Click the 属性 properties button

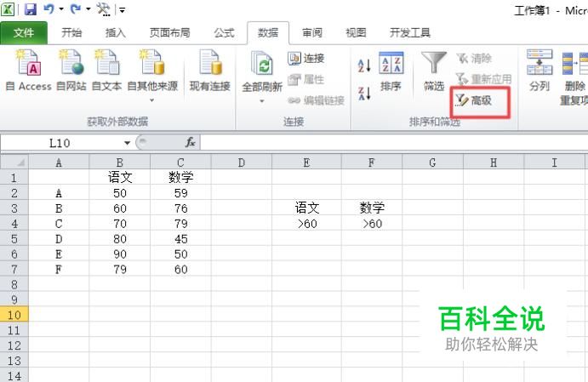(306, 79)
